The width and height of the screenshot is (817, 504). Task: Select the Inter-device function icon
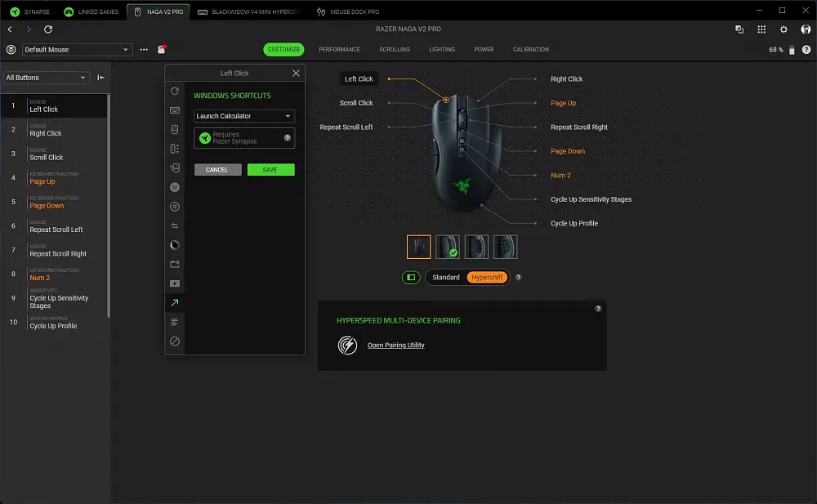[x=175, y=207]
